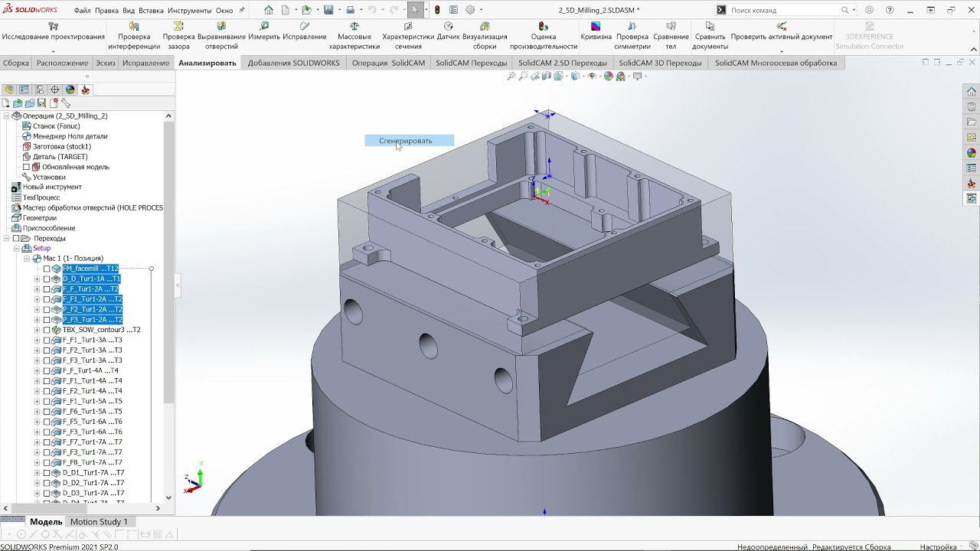Click the tree's vertical scrollbar down arrow
This screenshot has width=980, height=551.
pyautogui.click(x=168, y=497)
